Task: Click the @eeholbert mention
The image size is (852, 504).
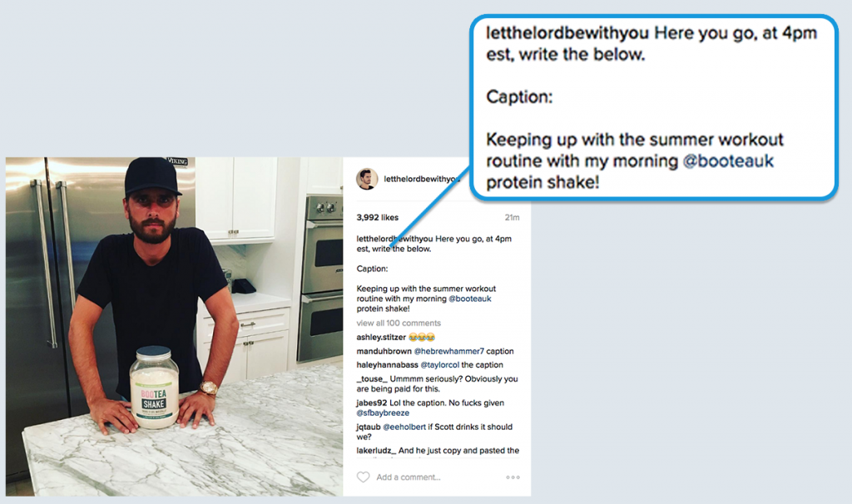Action: pyautogui.click(x=404, y=427)
